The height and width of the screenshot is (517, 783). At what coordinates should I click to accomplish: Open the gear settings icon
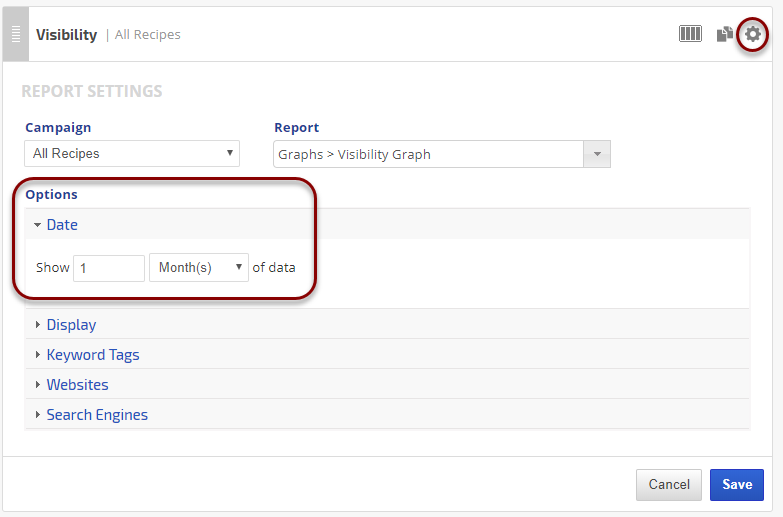[x=753, y=34]
